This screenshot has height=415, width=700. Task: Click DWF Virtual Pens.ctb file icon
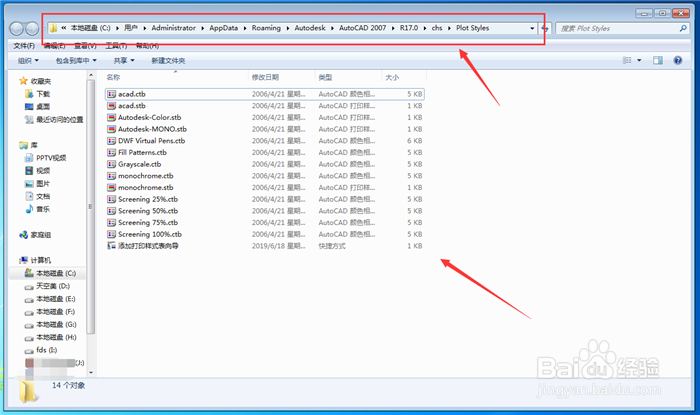112,141
